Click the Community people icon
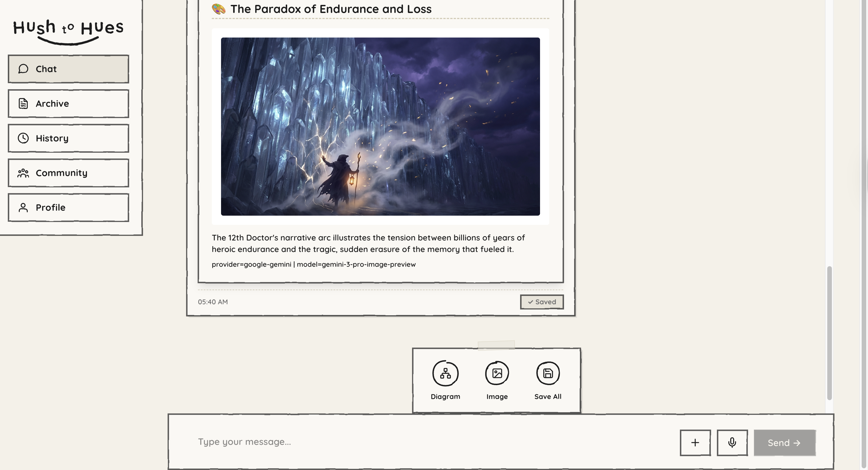 (x=23, y=173)
